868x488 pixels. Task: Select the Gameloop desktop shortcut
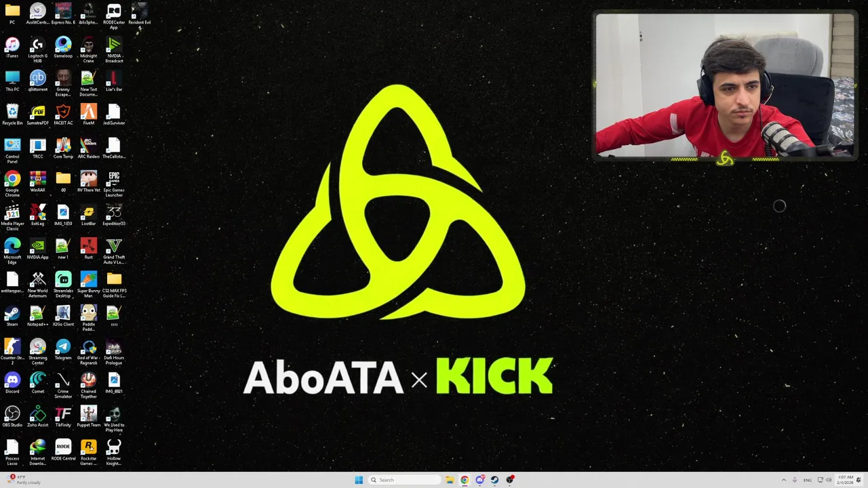pos(63,47)
